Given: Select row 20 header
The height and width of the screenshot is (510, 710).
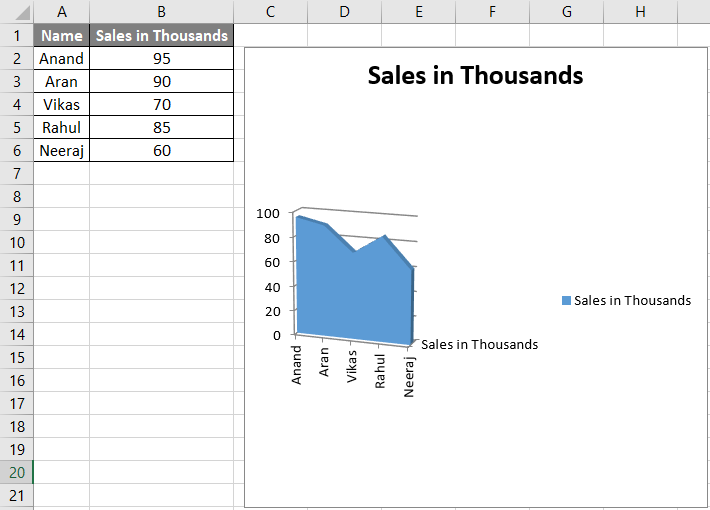Looking at the screenshot, I should [x=17, y=472].
